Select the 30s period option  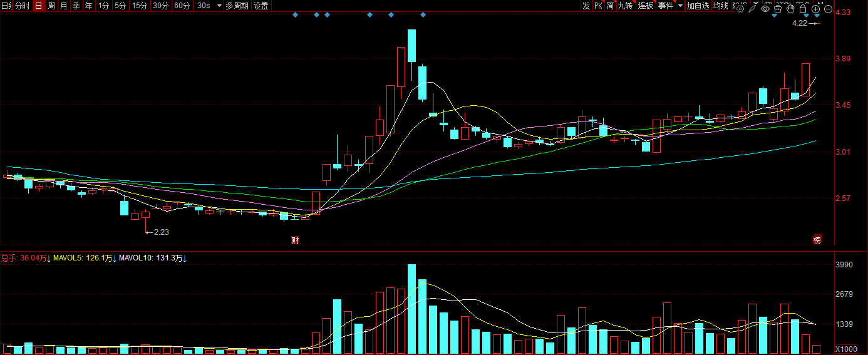pos(204,6)
